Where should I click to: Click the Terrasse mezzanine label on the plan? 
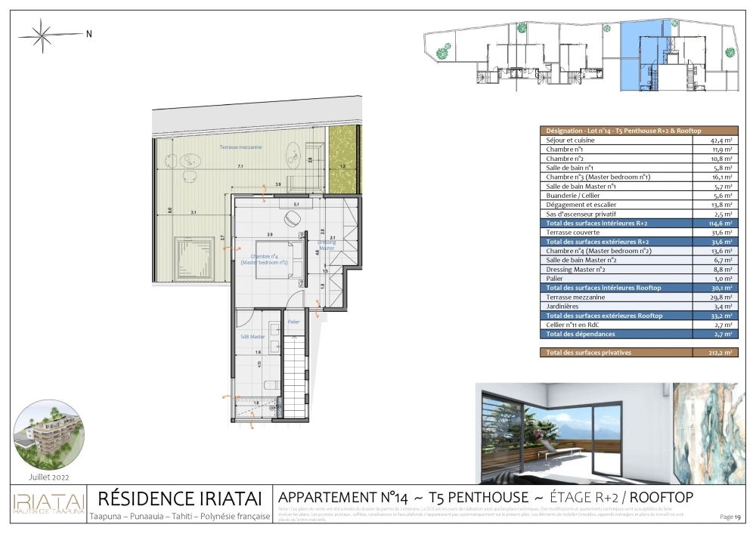pyautogui.click(x=240, y=147)
